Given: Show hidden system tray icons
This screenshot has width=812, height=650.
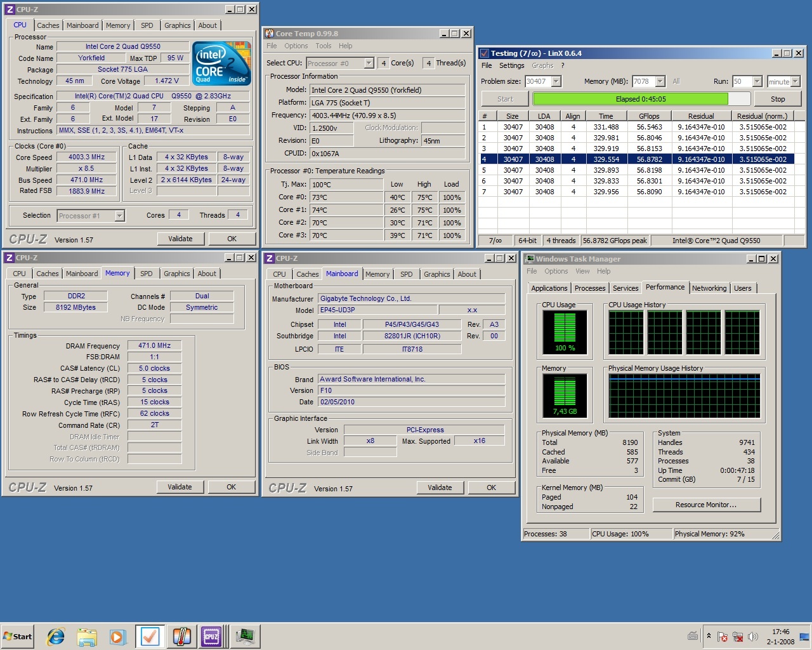Looking at the screenshot, I should coord(709,636).
